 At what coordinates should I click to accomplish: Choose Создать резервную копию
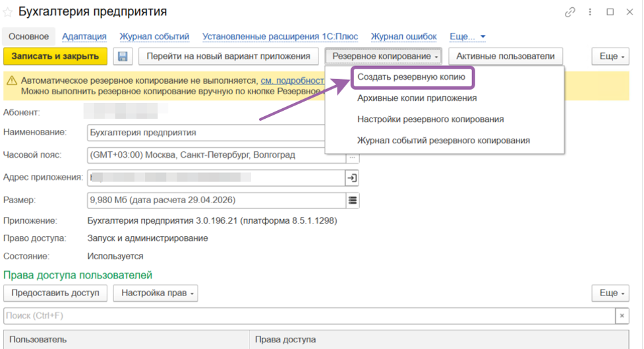click(x=411, y=77)
